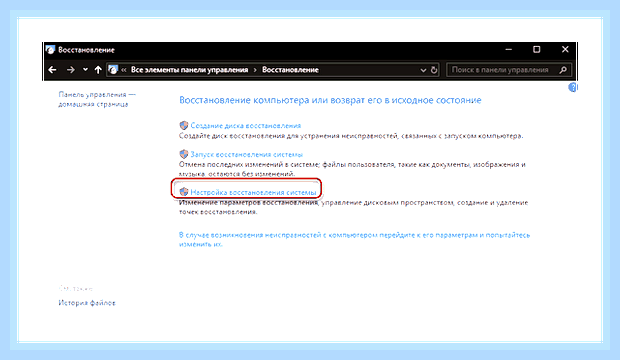Expand the address bar history dropdown
Screen dimensions: 620x360
(x=423, y=70)
